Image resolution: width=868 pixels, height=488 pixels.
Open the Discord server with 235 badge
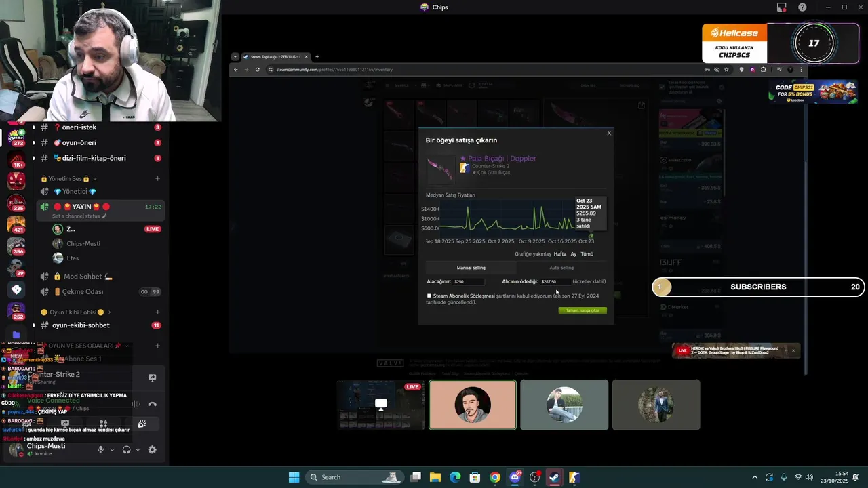(x=16, y=202)
